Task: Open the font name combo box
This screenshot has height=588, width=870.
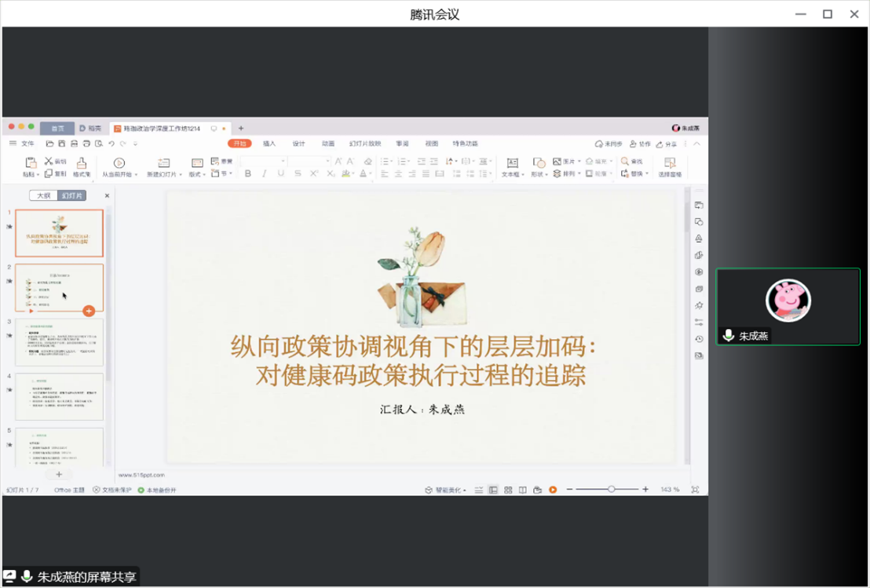Action: (x=262, y=161)
